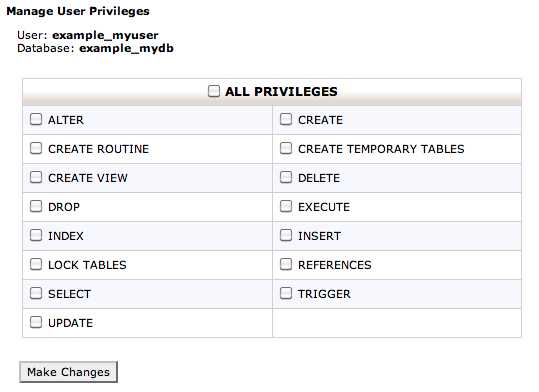Enable the UPDATE privilege checkbox
The height and width of the screenshot is (392, 539).
click(x=36, y=322)
